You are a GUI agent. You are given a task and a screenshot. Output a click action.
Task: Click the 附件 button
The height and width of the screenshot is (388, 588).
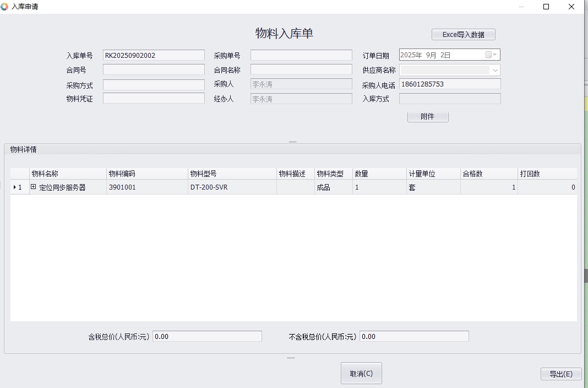(x=427, y=117)
